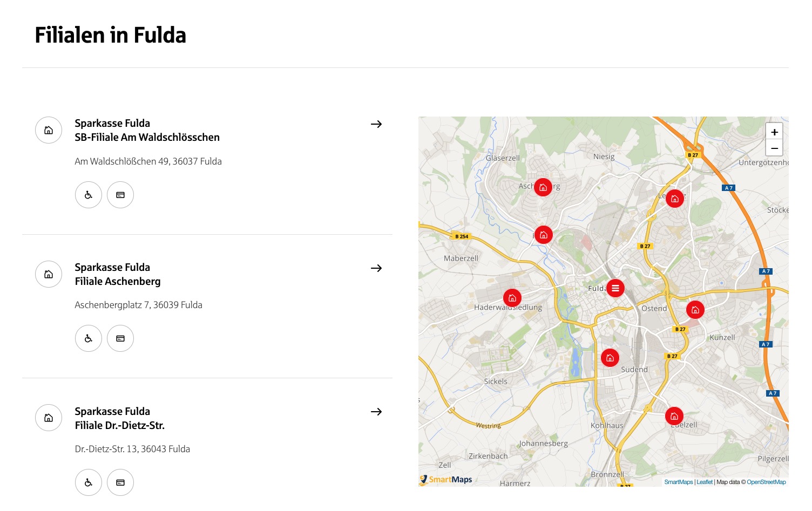The image size is (812, 511).
Task: Click wheelchair accessibility icon for Filiale Aschenberg
Action: pyautogui.click(x=89, y=338)
